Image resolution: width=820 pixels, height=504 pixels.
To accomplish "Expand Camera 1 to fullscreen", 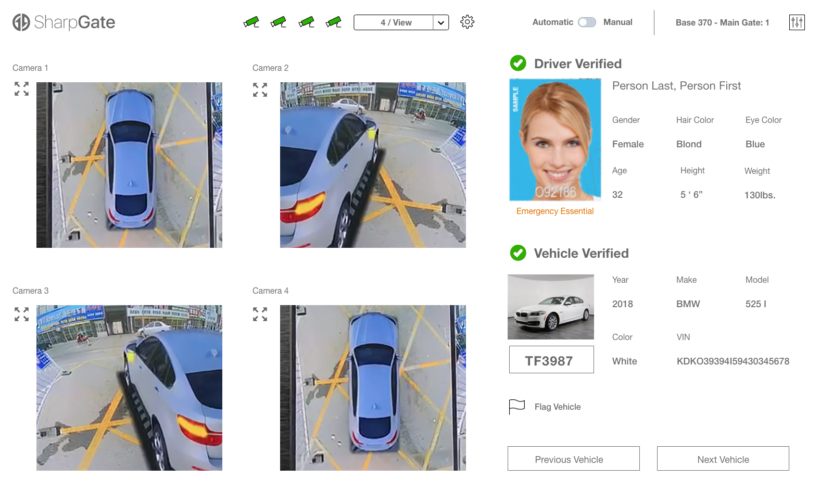I will [21, 89].
